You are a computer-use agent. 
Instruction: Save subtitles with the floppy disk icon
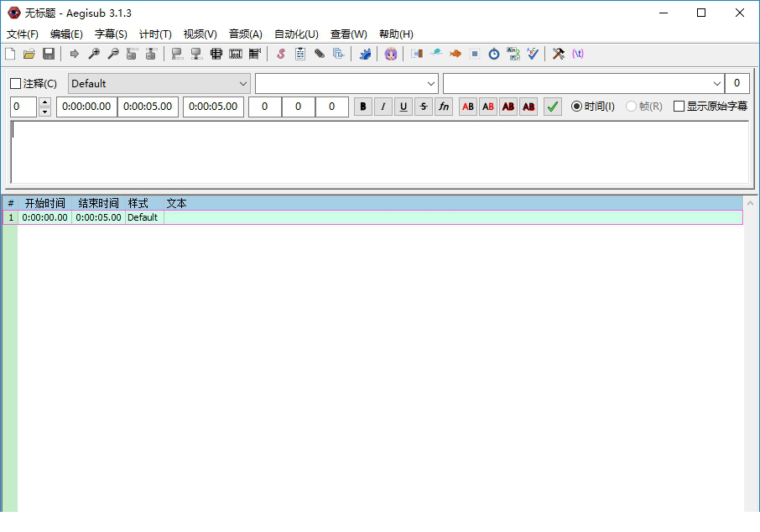49,54
